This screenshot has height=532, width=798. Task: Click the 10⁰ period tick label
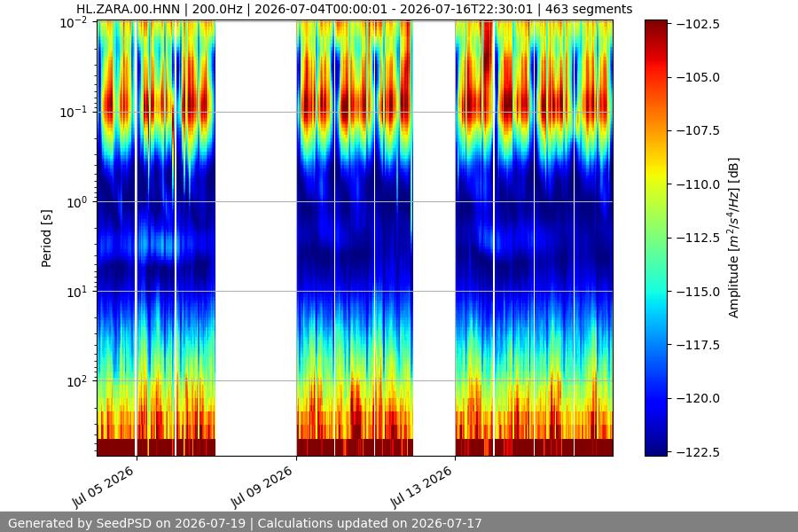[x=77, y=202]
